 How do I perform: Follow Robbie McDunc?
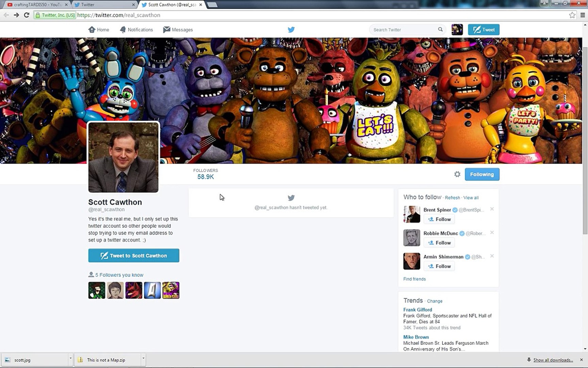click(439, 243)
